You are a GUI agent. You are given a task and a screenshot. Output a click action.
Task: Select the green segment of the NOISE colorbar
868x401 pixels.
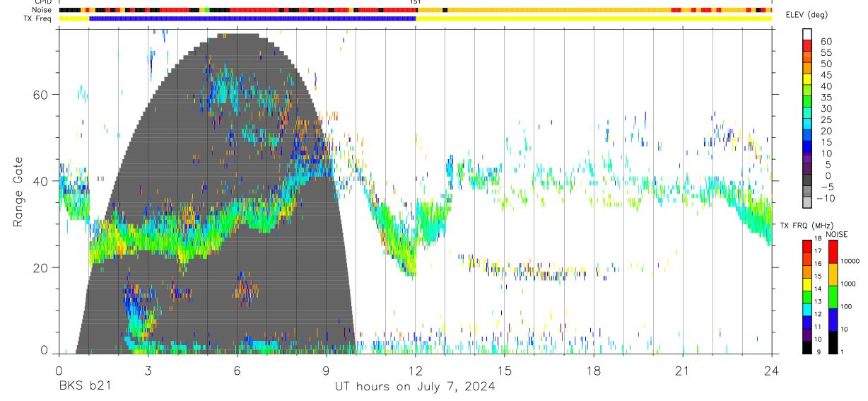(x=833, y=297)
